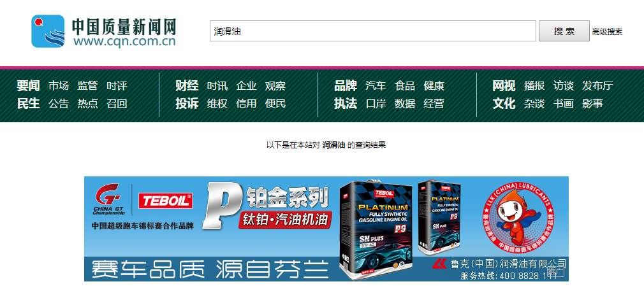
Task: Click the TEBOIL red logo in banner
Action: coord(166,201)
